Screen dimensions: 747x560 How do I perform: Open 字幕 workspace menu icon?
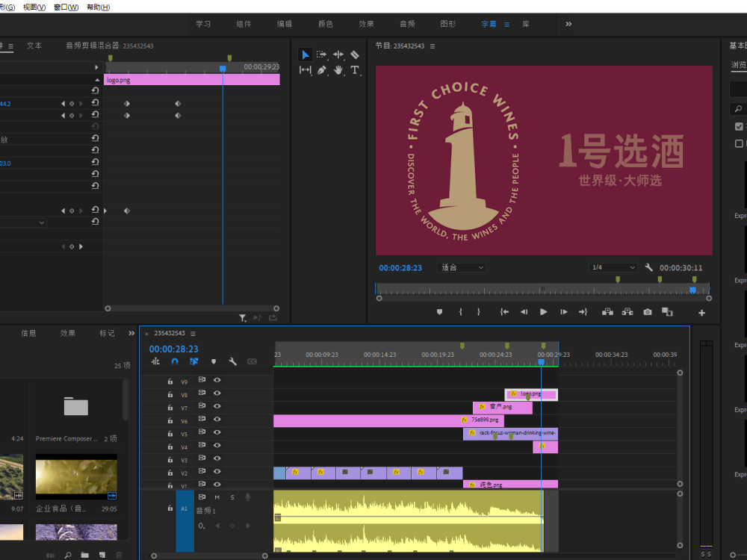(507, 25)
